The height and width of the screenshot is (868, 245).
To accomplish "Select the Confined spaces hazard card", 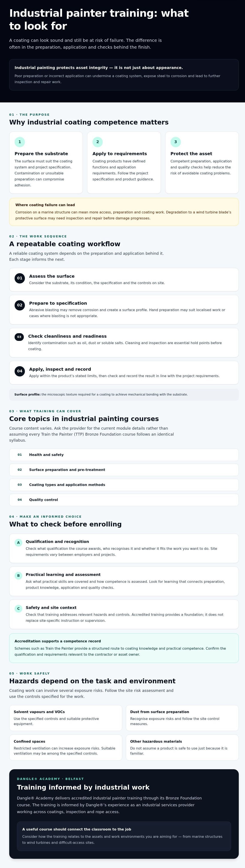I will 65,748.
